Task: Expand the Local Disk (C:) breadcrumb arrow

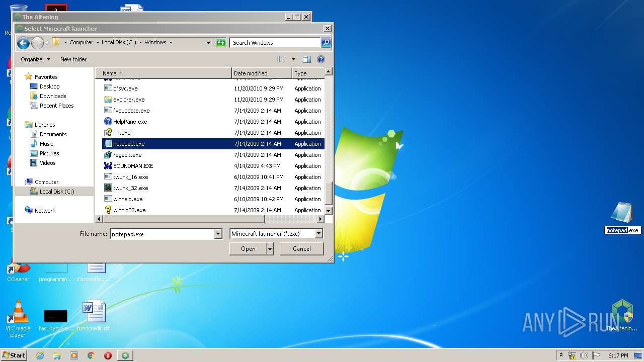Action: pos(140,43)
